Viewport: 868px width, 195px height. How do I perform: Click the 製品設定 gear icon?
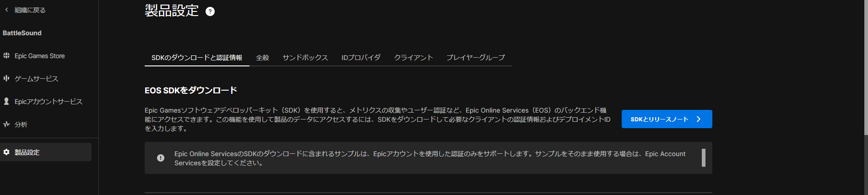[x=6, y=152]
